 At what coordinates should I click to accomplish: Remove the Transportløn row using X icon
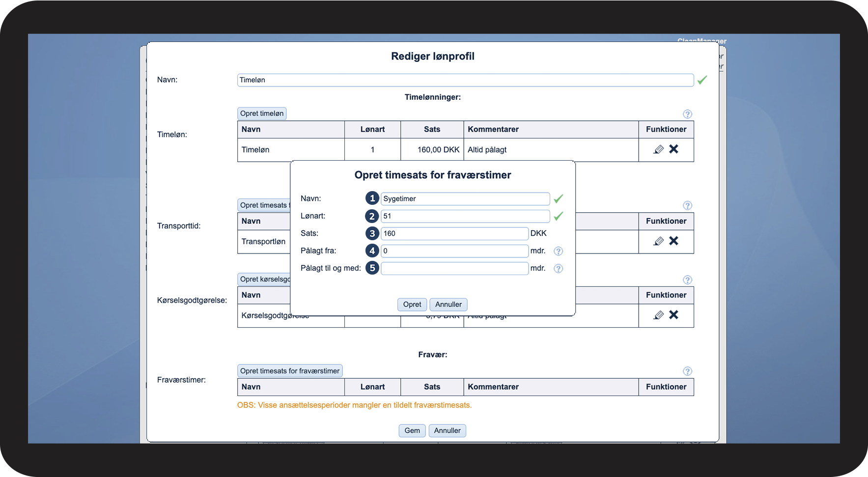click(673, 241)
